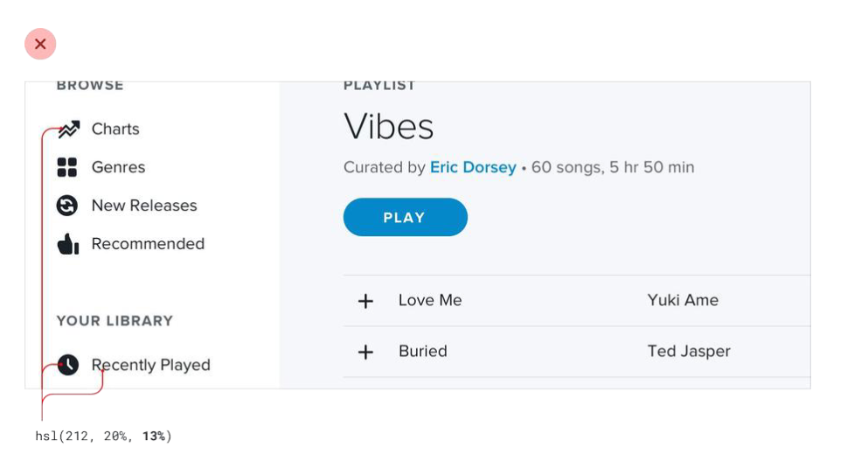The height and width of the screenshot is (461, 868).
Task: Click the Ted Jasper artist name
Action: [689, 351]
